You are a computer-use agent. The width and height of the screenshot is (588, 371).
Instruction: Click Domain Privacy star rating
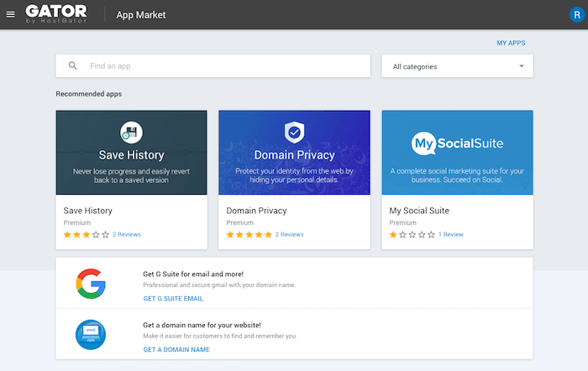(249, 234)
